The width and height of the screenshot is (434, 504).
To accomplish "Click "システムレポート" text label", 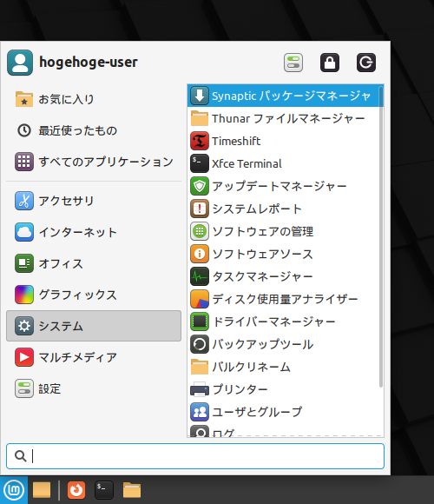I will [x=257, y=209].
